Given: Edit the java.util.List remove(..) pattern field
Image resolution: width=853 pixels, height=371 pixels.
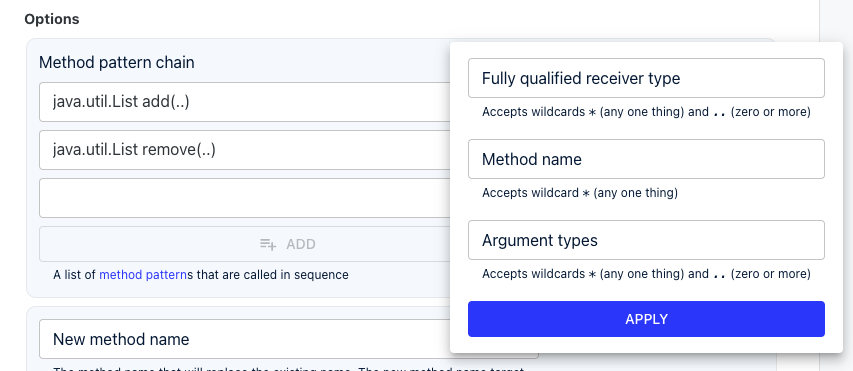Looking at the screenshot, I should click(x=245, y=150).
